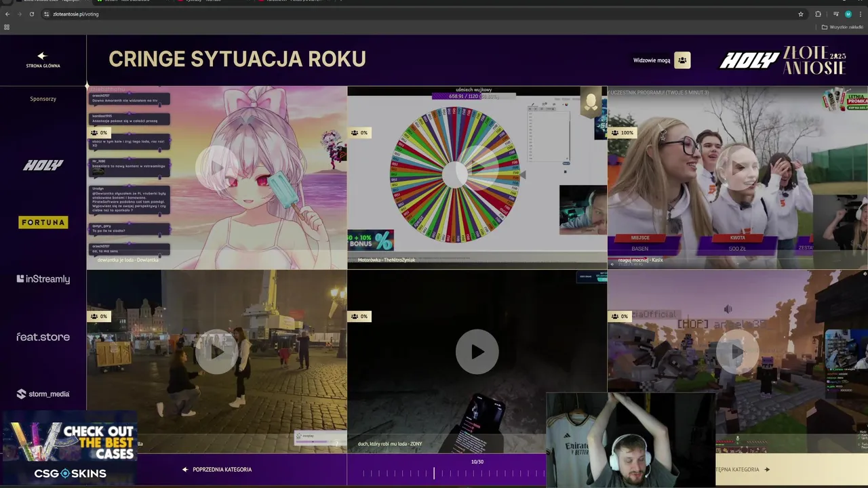The width and height of the screenshot is (868, 488).
Task: Click the 0% vote badge on wheel clip
Action: (x=359, y=133)
